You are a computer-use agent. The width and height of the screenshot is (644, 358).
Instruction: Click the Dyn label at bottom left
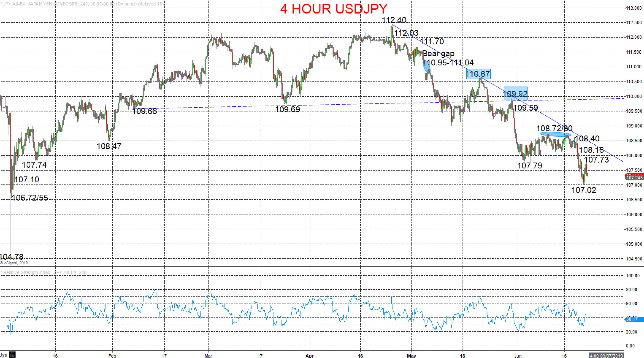(x=4, y=355)
